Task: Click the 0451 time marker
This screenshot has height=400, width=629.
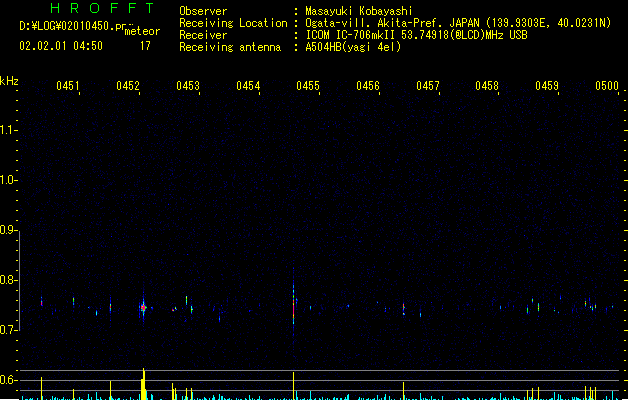Action: click(68, 86)
